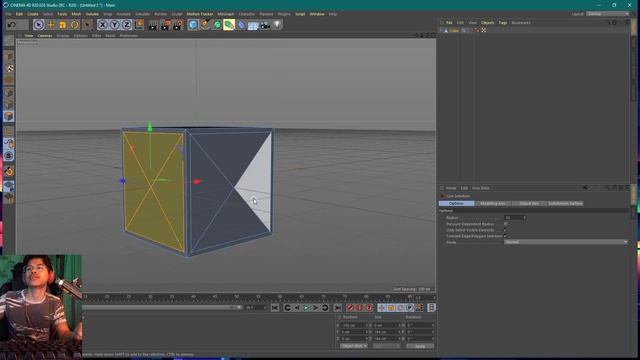The width and height of the screenshot is (640, 360).
Task: Open Objects menu in Object Manager
Action: click(x=487, y=23)
